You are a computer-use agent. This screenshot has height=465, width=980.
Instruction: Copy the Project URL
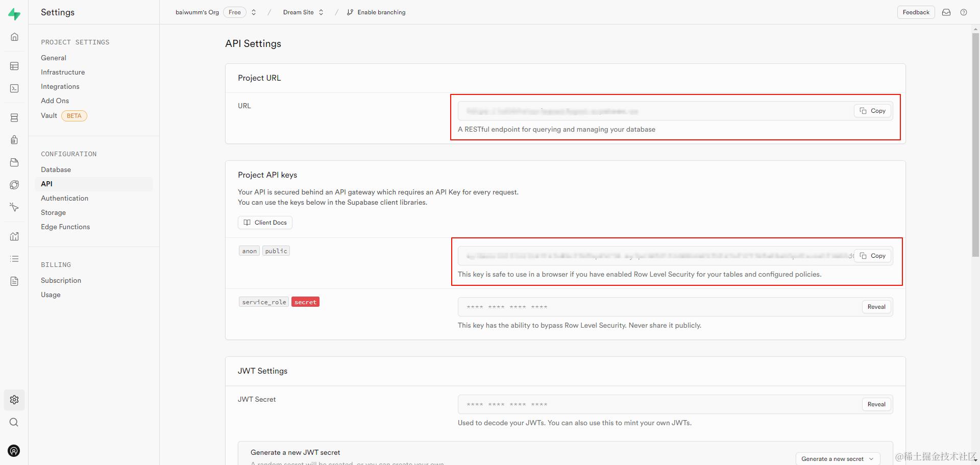pyautogui.click(x=873, y=111)
